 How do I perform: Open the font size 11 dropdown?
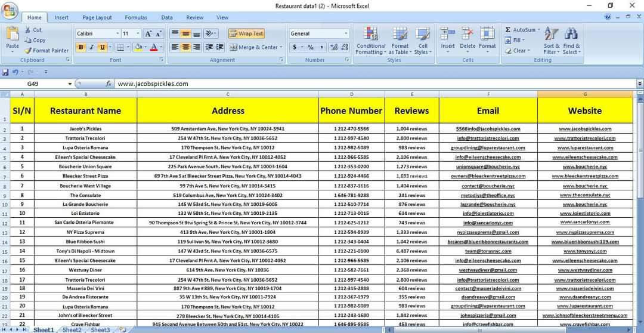coord(138,33)
